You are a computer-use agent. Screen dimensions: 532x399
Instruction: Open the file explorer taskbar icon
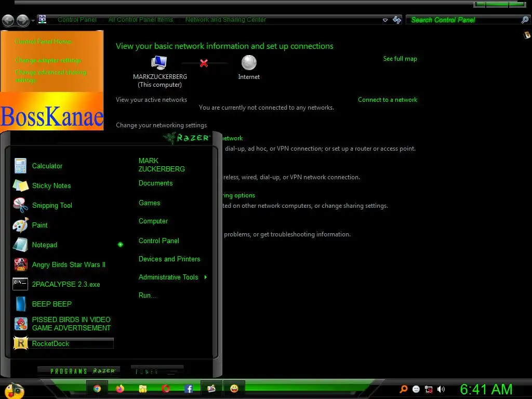point(143,389)
